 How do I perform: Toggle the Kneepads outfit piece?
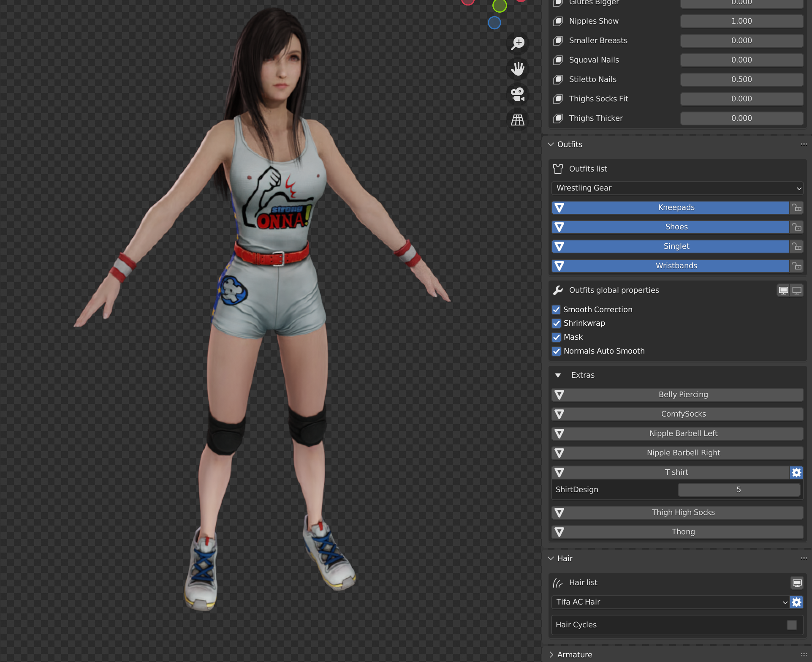(x=671, y=207)
